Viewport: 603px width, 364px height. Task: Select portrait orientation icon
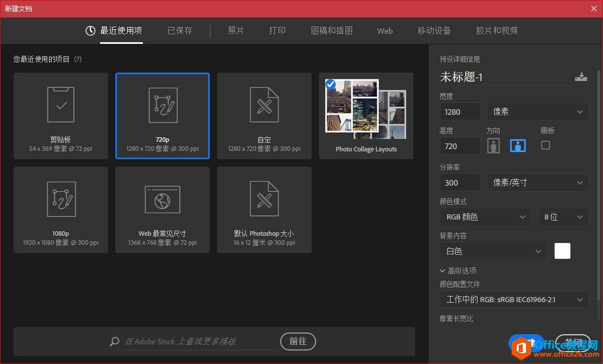coord(493,145)
